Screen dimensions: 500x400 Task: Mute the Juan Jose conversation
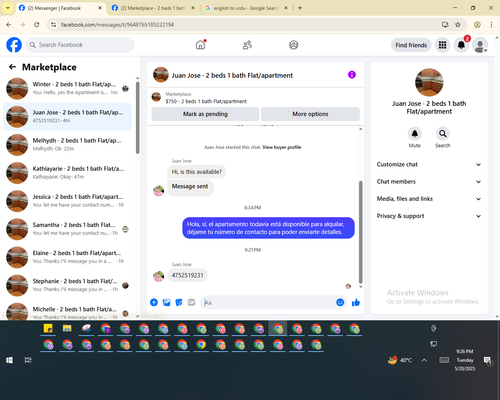click(415, 134)
